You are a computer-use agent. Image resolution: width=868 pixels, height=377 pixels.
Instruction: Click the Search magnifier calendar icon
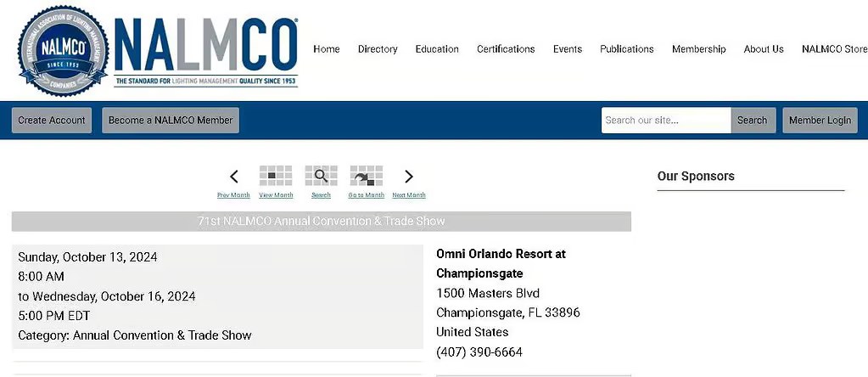click(x=321, y=176)
